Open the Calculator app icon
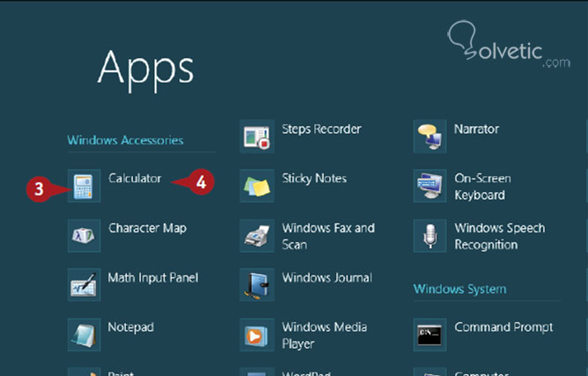Screen dimensions: 588x376 [x=84, y=186]
